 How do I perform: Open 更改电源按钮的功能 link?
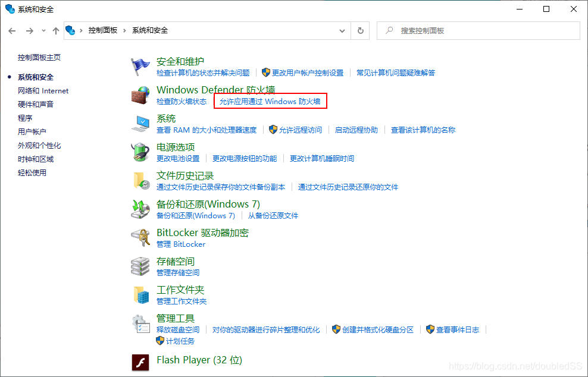[x=245, y=159]
